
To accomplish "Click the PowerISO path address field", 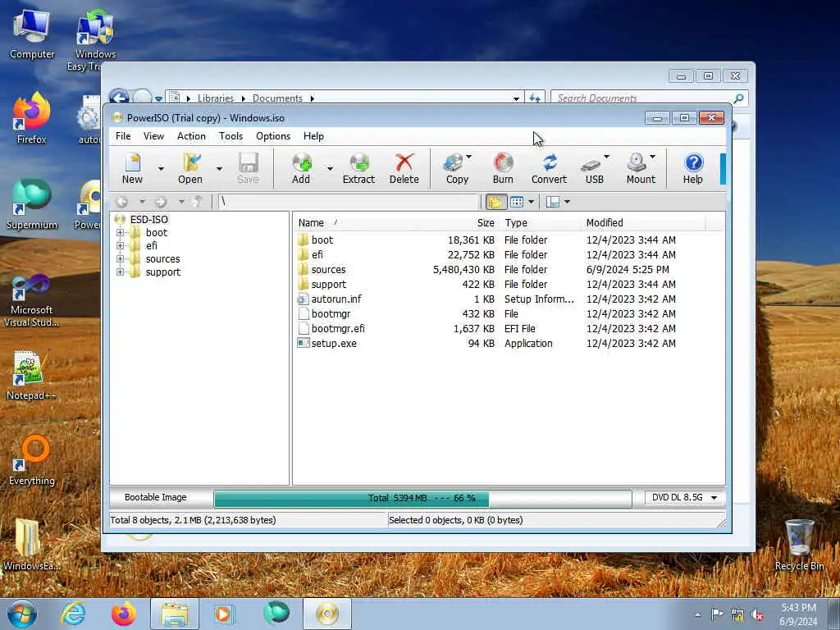I will (348, 202).
